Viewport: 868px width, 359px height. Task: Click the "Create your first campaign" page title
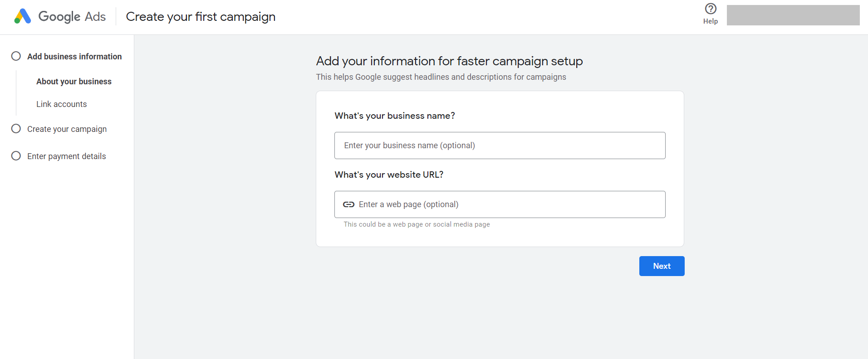pos(201,17)
